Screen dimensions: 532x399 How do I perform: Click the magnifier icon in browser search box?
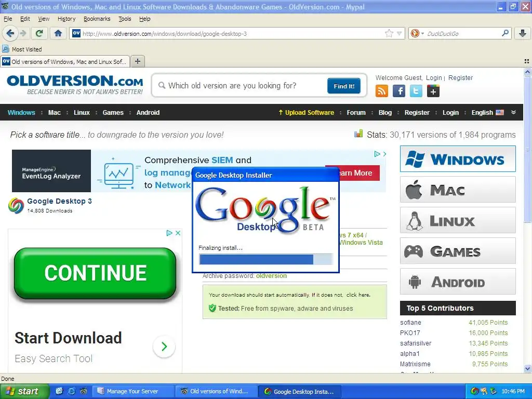[x=505, y=33]
